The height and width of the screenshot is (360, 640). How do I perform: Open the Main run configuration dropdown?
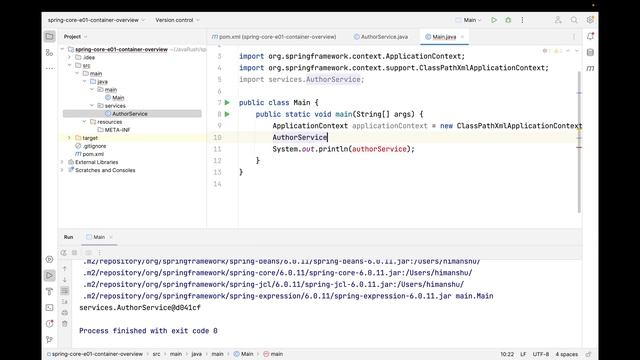[469, 20]
